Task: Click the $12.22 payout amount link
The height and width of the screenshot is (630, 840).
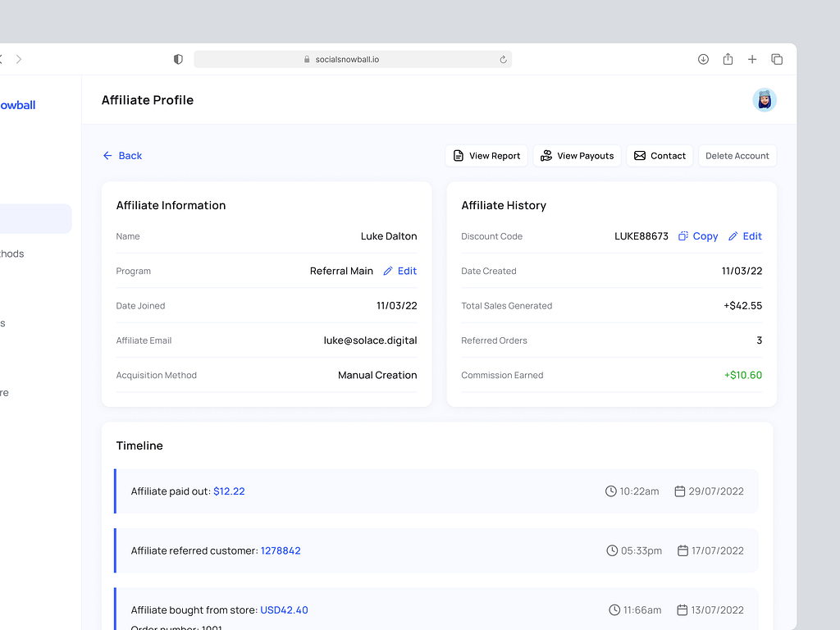Action: coord(229,491)
